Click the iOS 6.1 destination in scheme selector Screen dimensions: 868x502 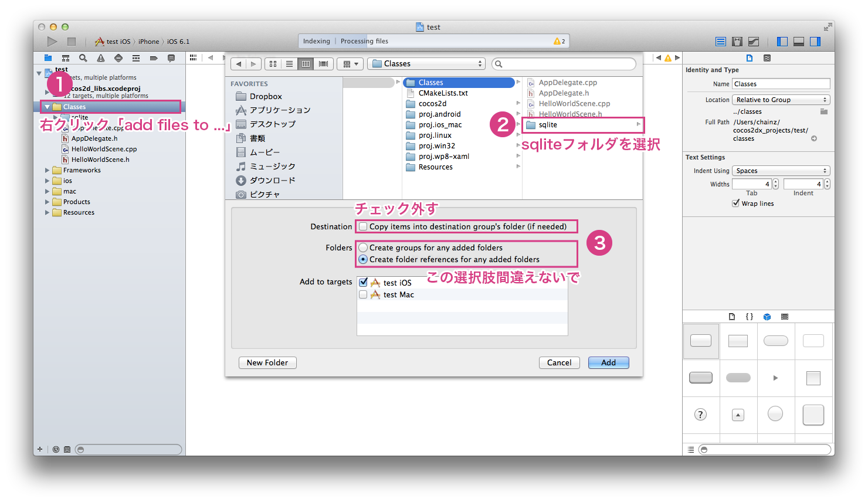pyautogui.click(x=178, y=42)
